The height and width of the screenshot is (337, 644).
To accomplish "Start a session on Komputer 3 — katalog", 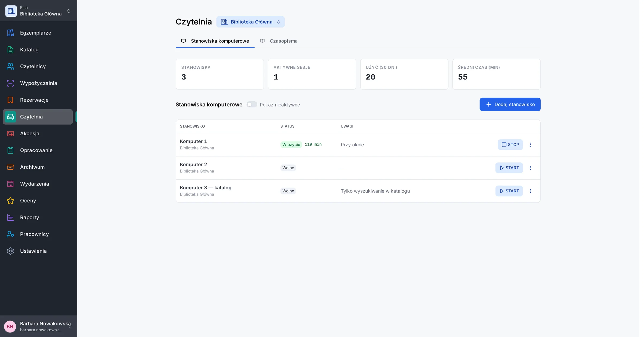I will (x=509, y=191).
